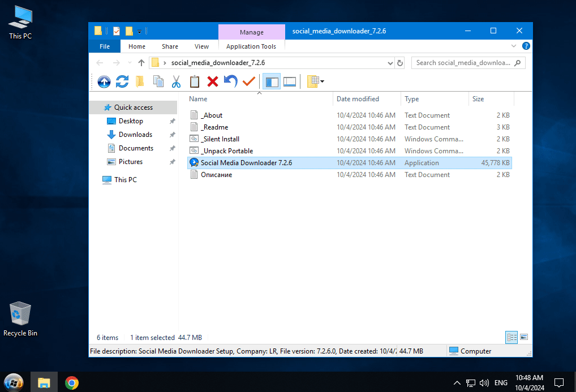Select This PC in the navigation pane
Screen dimensions: 576x392
125,180
